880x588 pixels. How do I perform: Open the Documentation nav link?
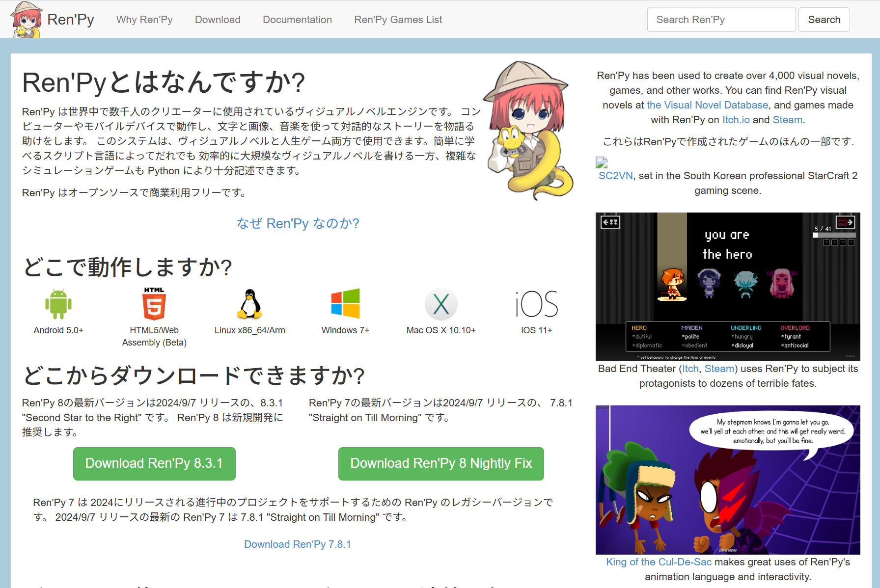(x=297, y=20)
